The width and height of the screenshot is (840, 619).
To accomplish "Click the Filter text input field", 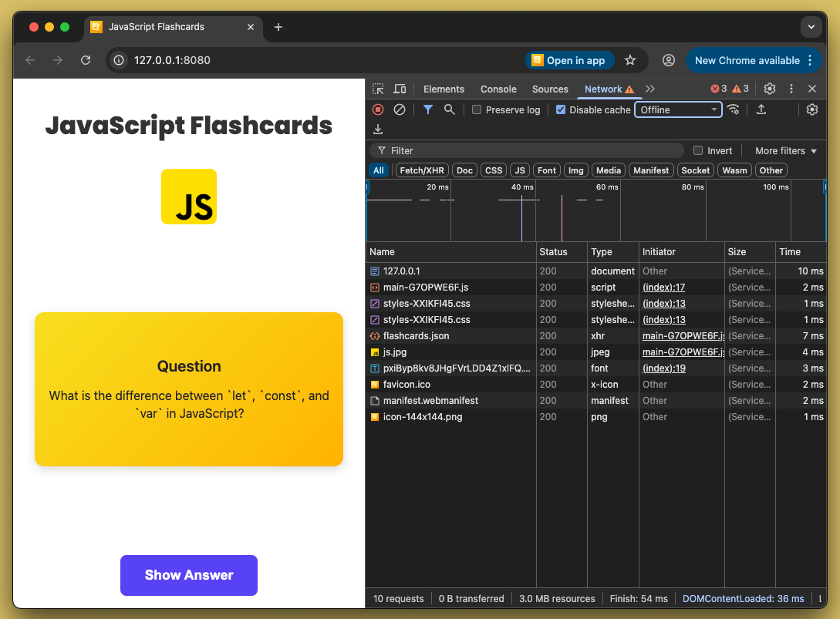I will (x=527, y=150).
